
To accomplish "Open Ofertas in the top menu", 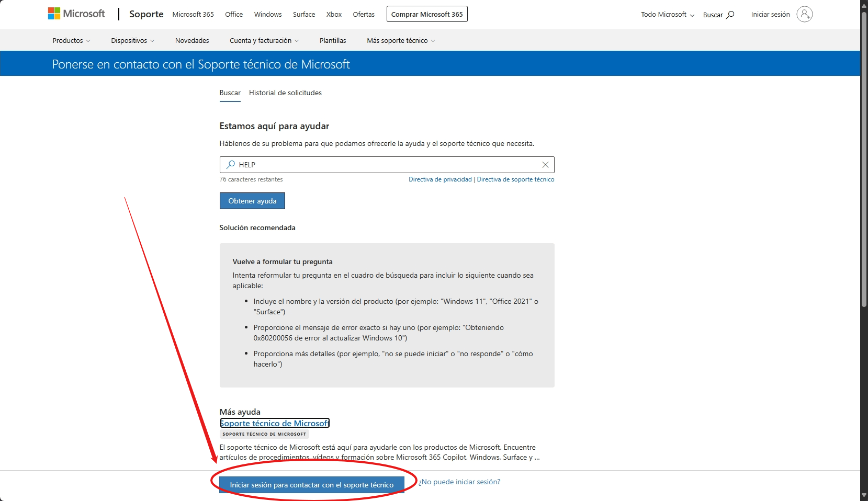I will click(x=364, y=14).
